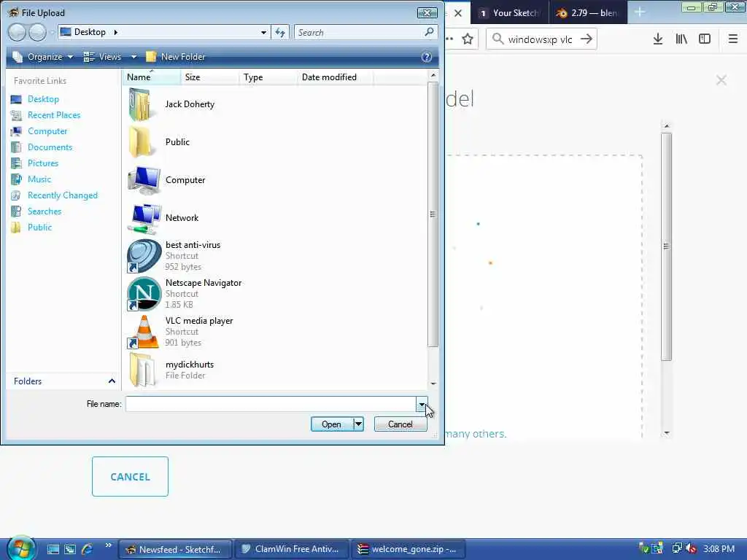The width and height of the screenshot is (747, 560).
Task: Bookmark the page with the Firefox star icon
Action: pyautogui.click(x=468, y=39)
